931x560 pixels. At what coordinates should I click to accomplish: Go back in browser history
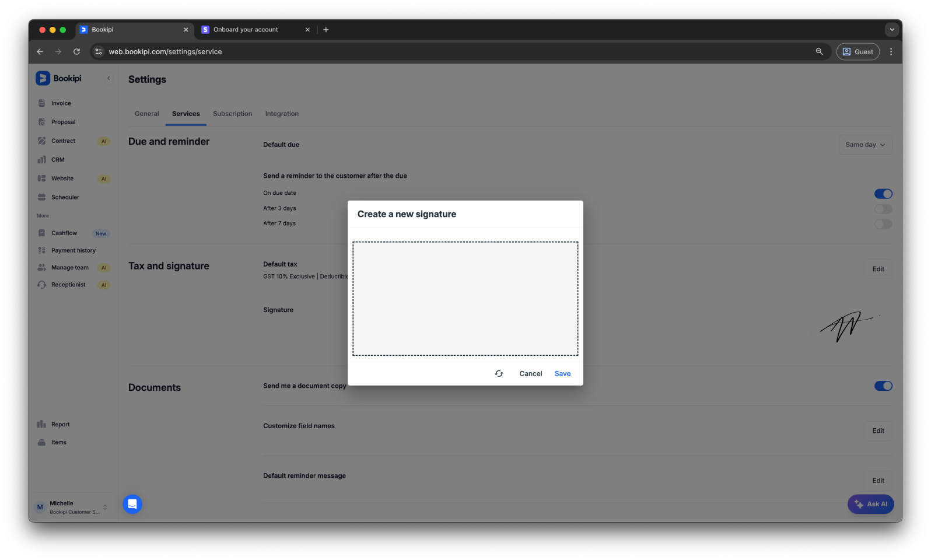pyautogui.click(x=40, y=51)
